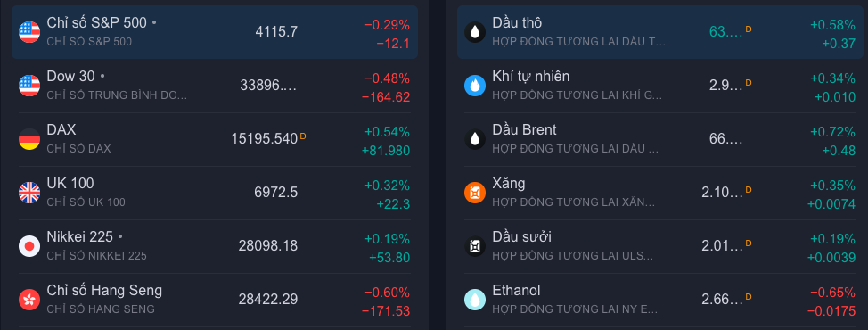
Task: Click the Chỉ số Hang Seng title
Action: pos(104,290)
